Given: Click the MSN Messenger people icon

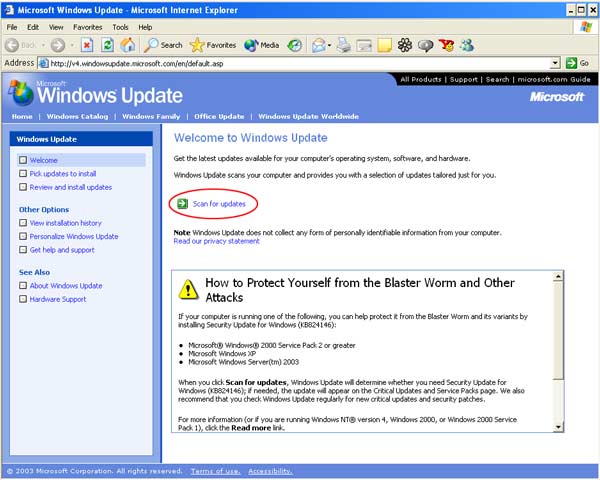Looking at the screenshot, I should coord(467,45).
